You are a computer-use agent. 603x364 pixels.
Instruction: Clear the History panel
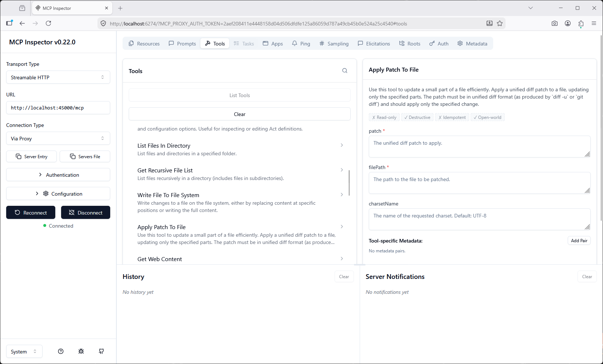[x=344, y=276]
